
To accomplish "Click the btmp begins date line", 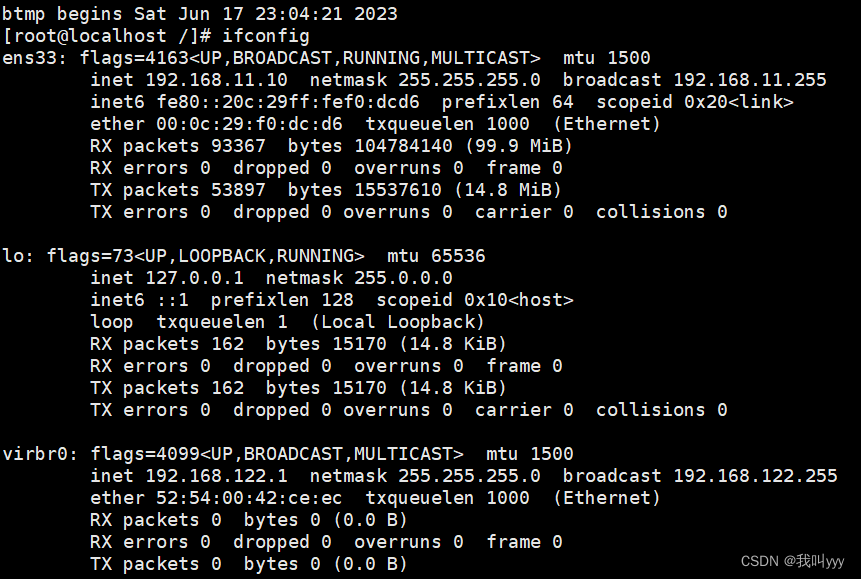I will [200, 14].
